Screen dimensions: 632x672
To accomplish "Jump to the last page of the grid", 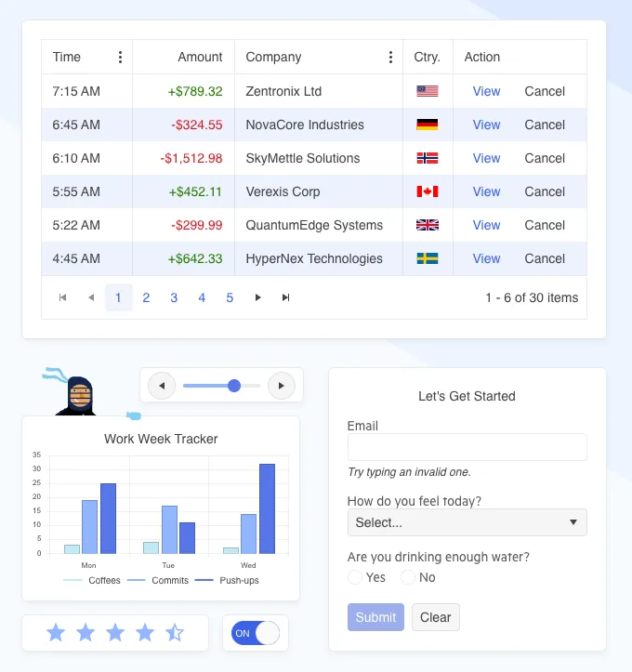I will click(285, 297).
